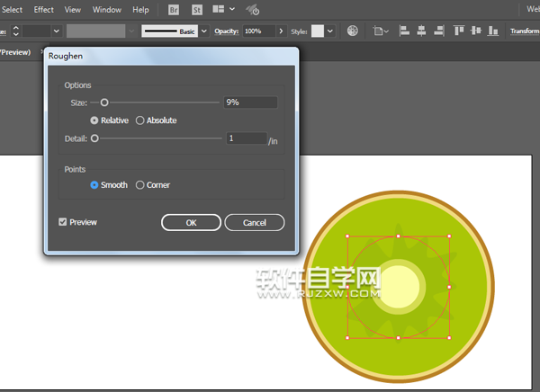Select the Absolute radio button
Image resolution: width=540 pixels, height=392 pixels.
(139, 120)
